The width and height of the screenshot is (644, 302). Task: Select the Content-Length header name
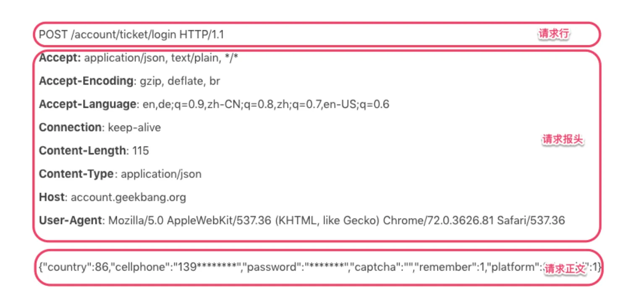[x=82, y=151]
